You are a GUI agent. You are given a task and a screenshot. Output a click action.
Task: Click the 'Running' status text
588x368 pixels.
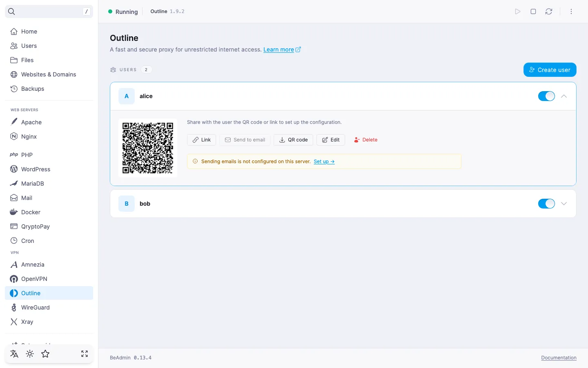click(127, 12)
